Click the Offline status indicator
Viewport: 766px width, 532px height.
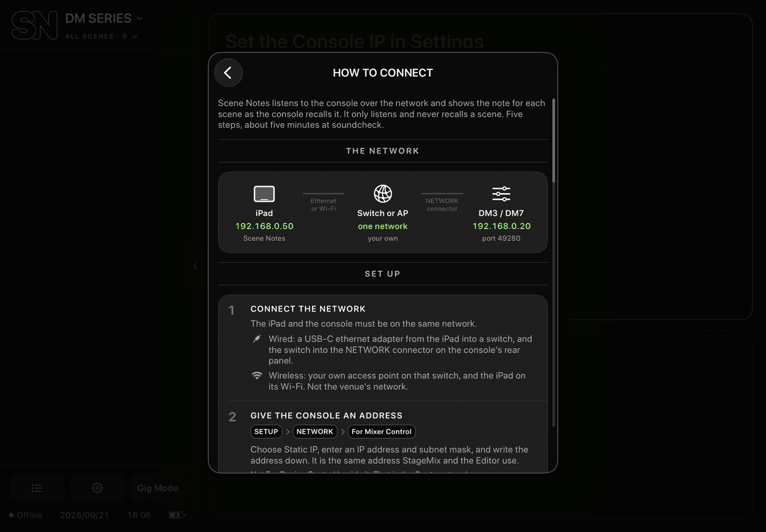coord(26,515)
